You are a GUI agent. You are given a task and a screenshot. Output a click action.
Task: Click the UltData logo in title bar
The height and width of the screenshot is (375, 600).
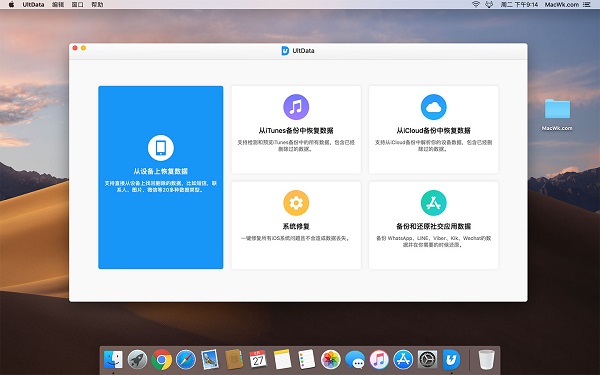(x=285, y=51)
